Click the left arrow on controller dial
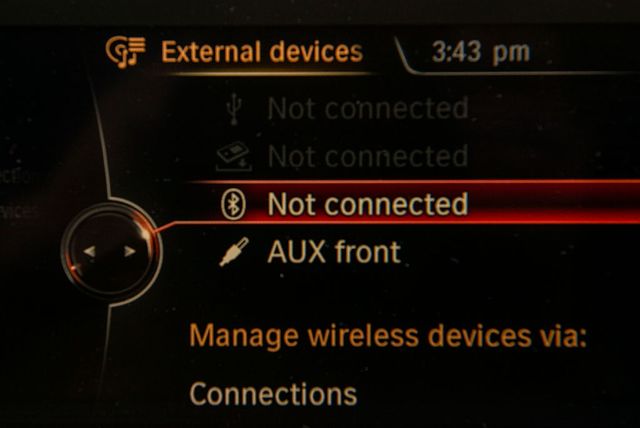This screenshot has width=640, height=428. (90, 251)
